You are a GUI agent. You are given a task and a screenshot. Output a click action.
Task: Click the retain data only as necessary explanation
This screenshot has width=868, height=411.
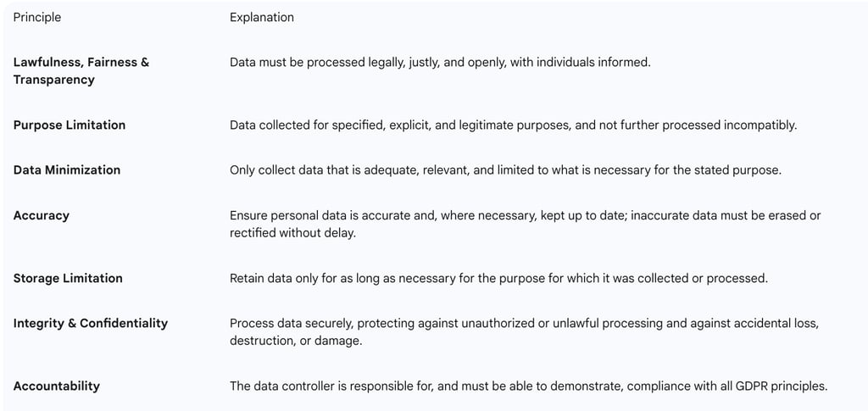coord(498,278)
